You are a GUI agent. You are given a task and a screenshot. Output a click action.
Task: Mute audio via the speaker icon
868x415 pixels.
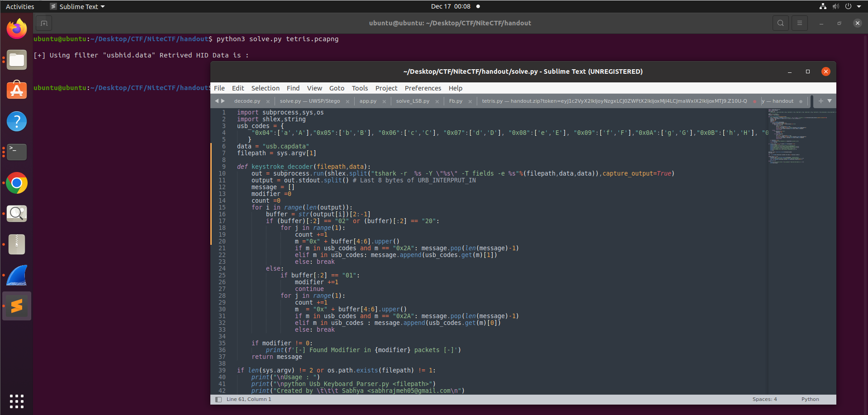(835, 6)
